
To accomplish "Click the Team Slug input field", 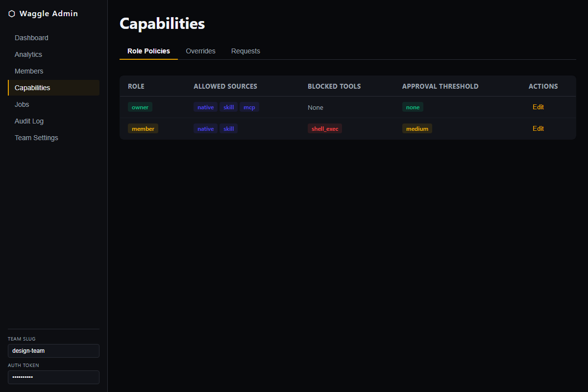I will click(x=54, y=351).
